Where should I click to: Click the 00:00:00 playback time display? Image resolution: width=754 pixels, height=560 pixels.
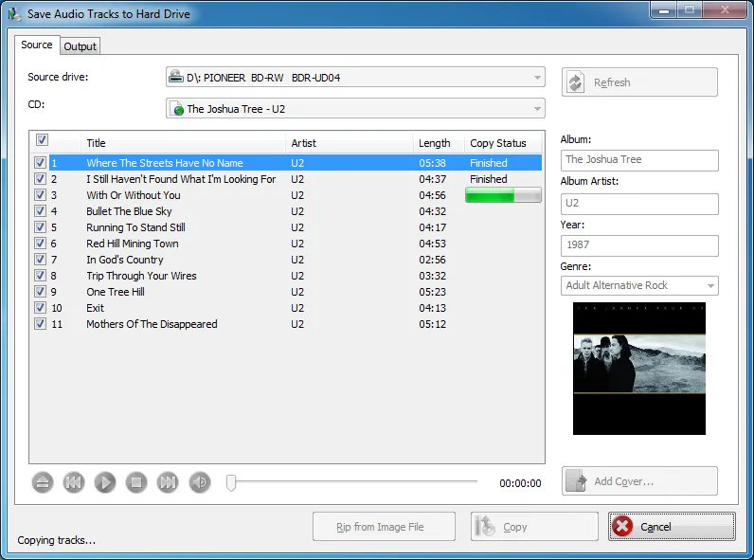click(520, 483)
